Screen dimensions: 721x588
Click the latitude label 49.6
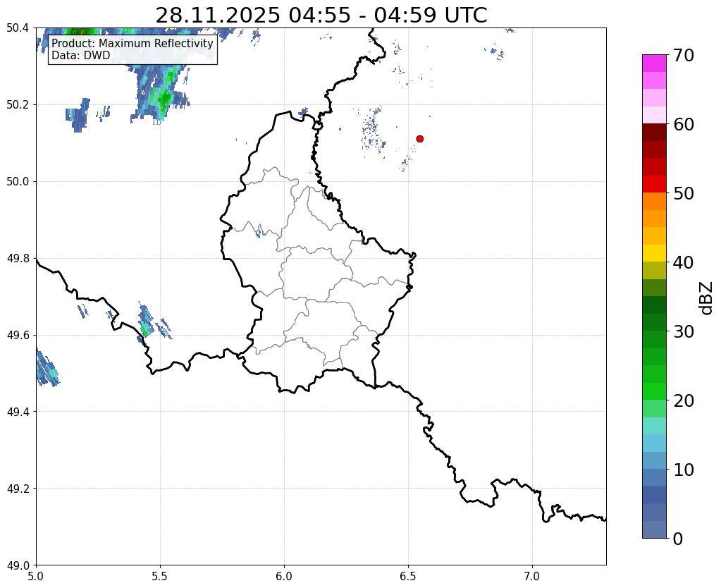18,335
